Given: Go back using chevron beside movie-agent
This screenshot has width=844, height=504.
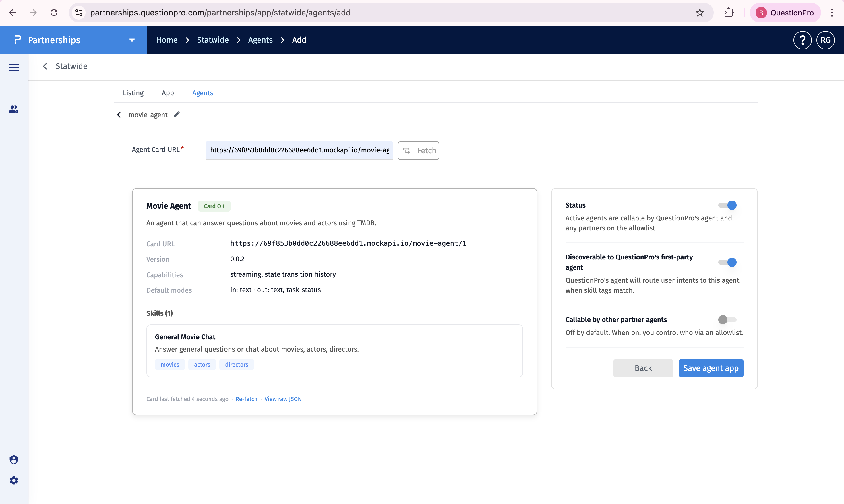Looking at the screenshot, I should coord(119,115).
